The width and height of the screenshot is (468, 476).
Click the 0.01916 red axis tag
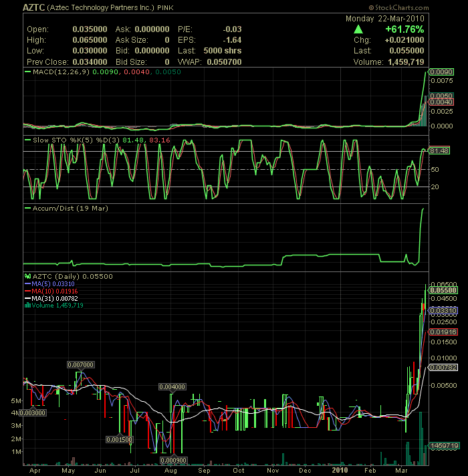click(443, 332)
